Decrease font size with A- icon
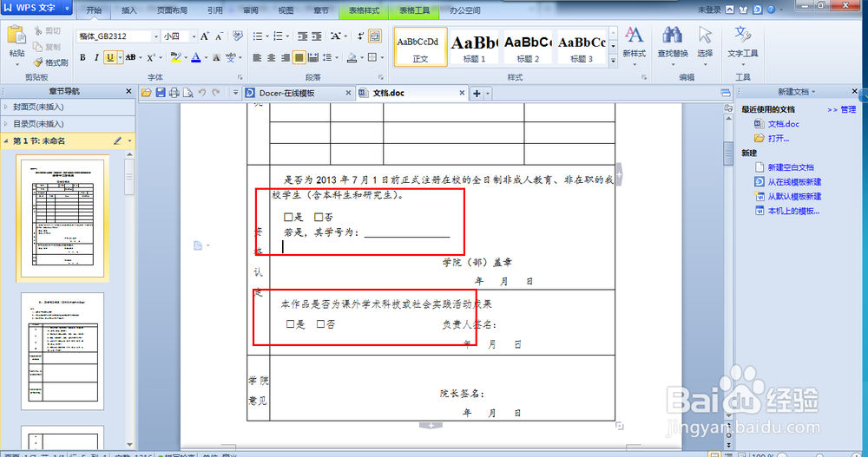 220,36
